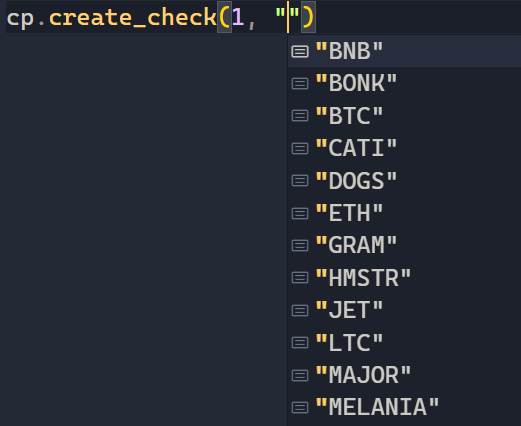Select the "BNB" autocomplete suggestion
The image size is (521, 426).
[404, 51]
